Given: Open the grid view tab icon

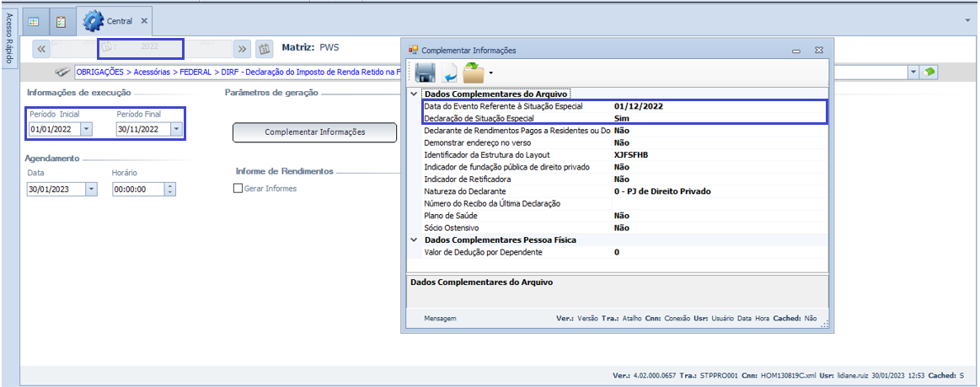Looking at the screenshot, I should [34, 20].
